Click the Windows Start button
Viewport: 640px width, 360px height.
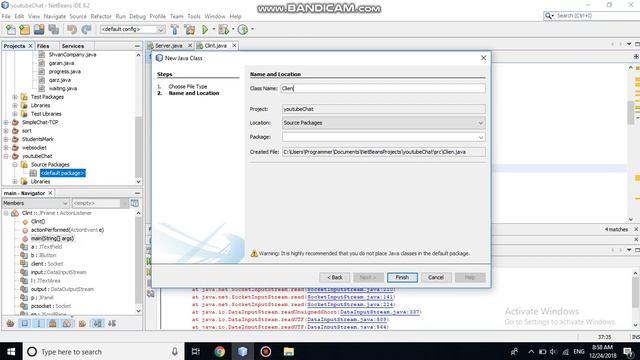tap(11, 351)
